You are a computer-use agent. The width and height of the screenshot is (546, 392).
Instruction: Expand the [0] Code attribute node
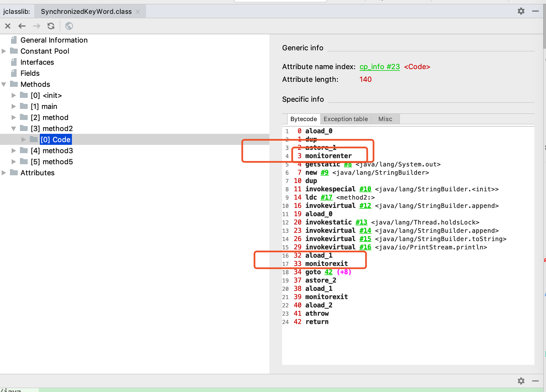pos(24,140)
